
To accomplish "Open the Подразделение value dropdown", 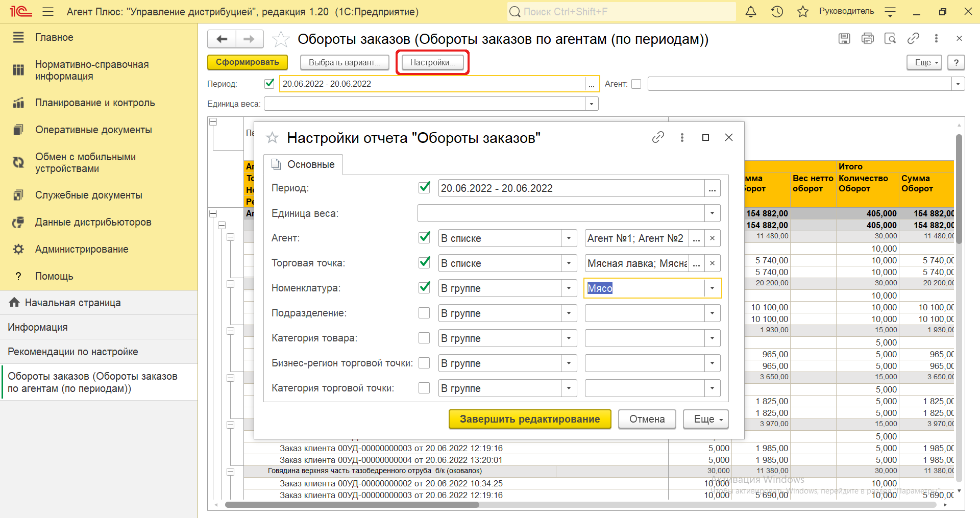I will 712,313.
